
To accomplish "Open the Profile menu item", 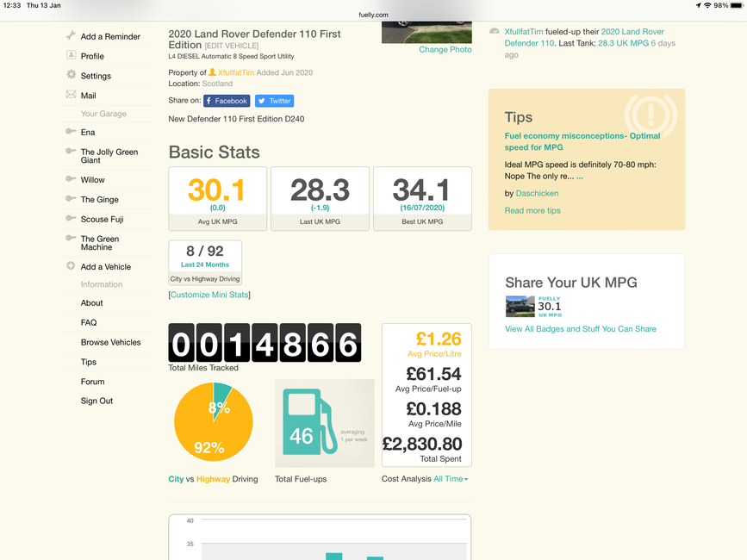I will [92, 56].
